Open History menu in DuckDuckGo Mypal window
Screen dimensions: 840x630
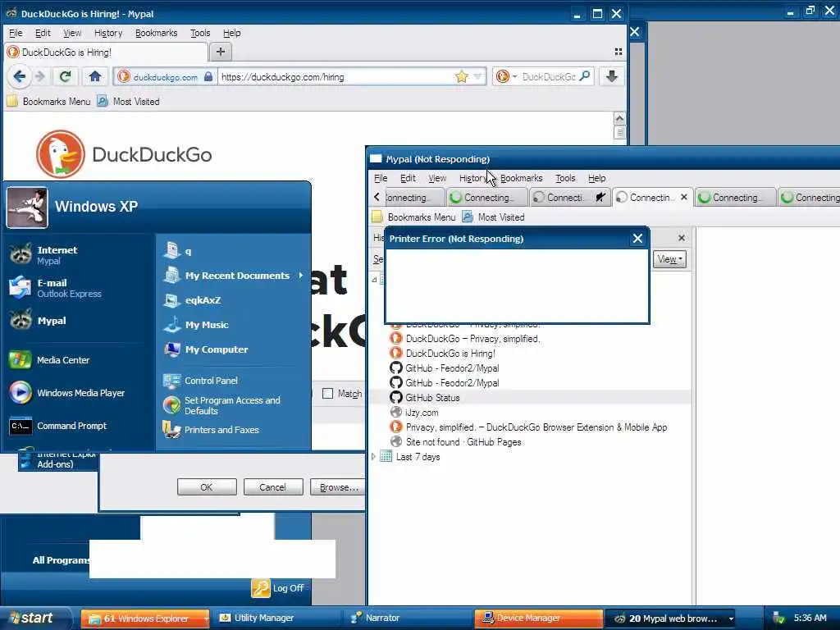(x=108, y=33)
